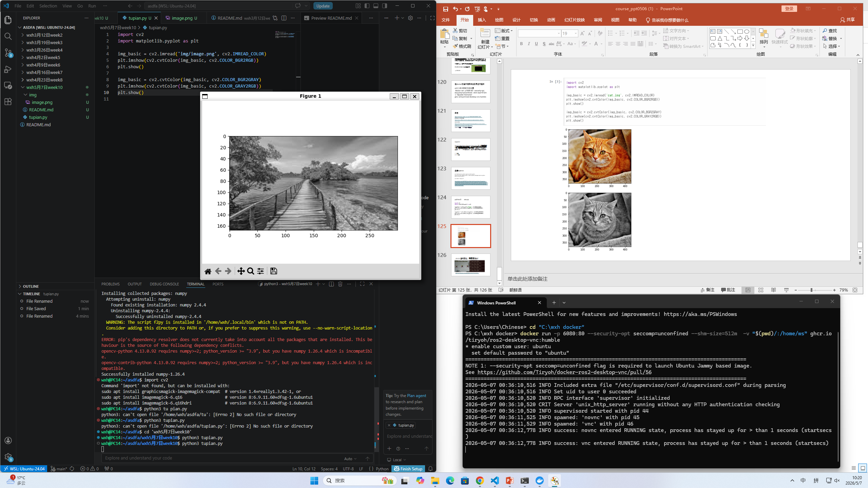The image size is (868, 488).
Task: Toggle VS Code primary sidebar layout icon
Action: [x=367, y=6]
